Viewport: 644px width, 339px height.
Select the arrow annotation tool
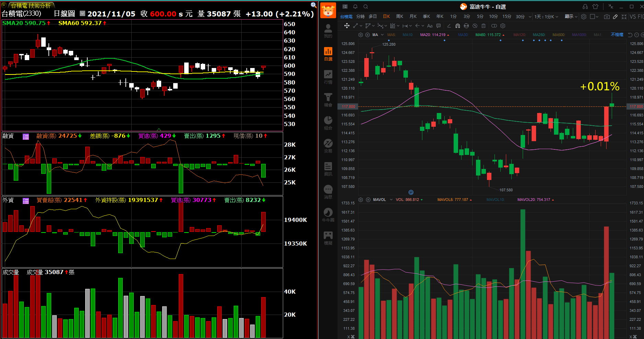[417, 26]
